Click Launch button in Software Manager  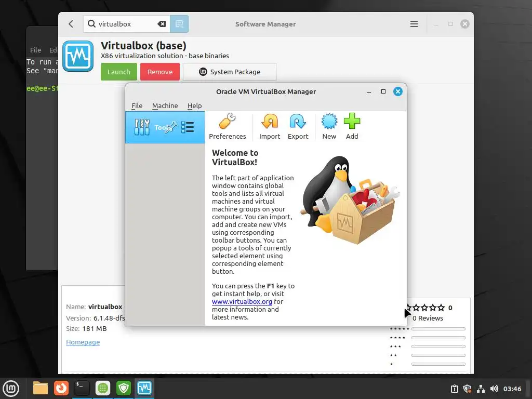pos(119,72)
